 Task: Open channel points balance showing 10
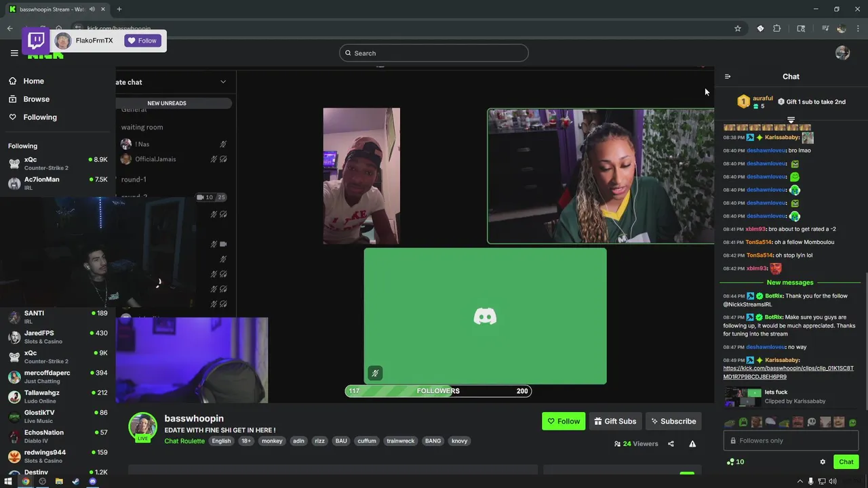pos(735,462)
